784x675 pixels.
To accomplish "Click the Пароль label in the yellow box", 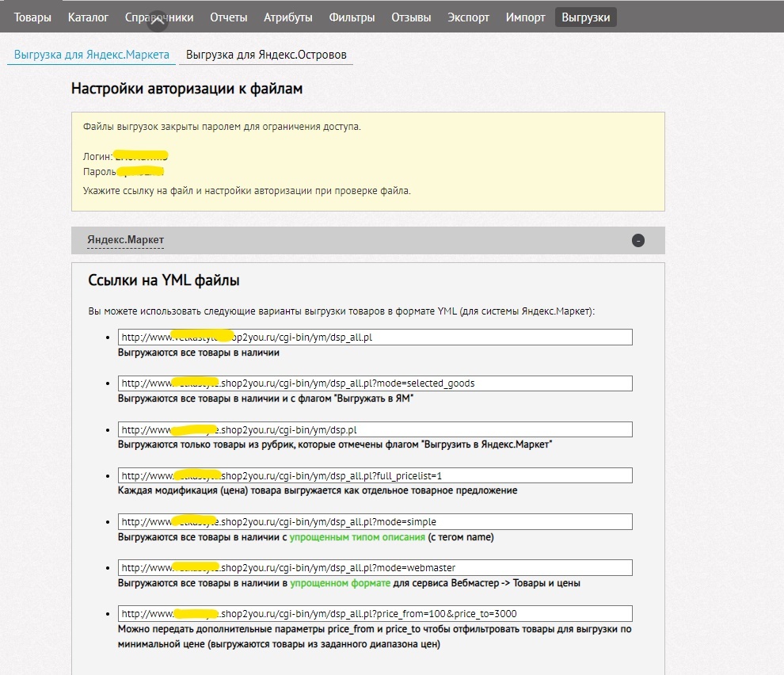I will point(100,172).
